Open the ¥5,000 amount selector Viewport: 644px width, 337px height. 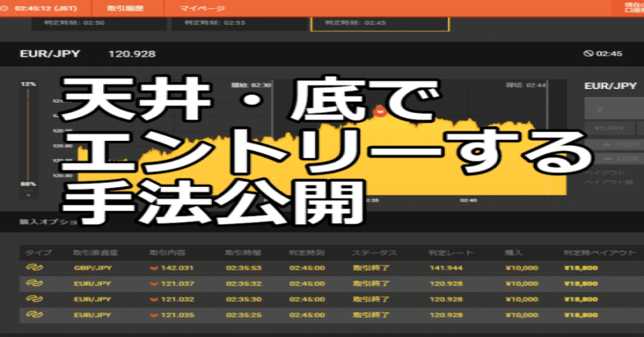[x=611, y=128]
